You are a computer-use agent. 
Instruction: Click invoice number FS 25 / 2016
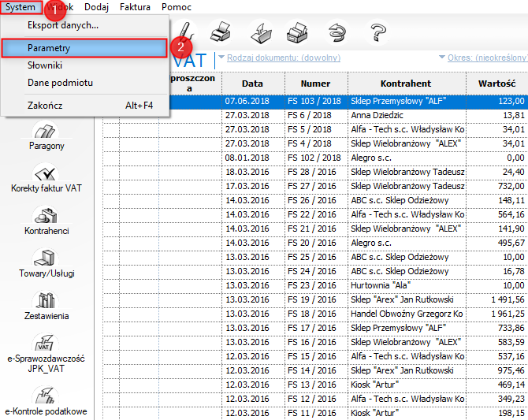pyautogui.click(x=312, y=257)
